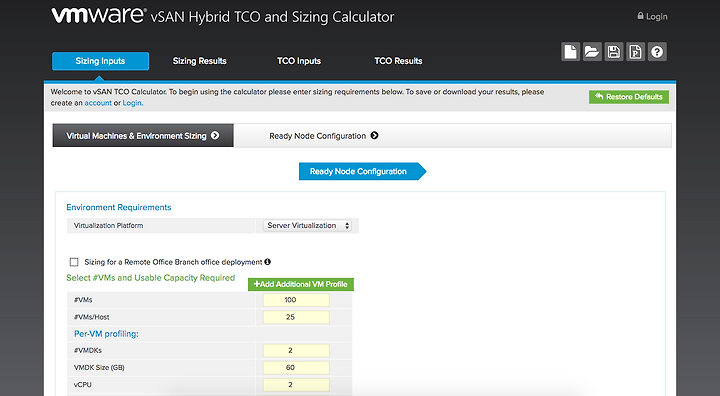
Task: Go to the TCO Results tab
Action: (398, 61)
